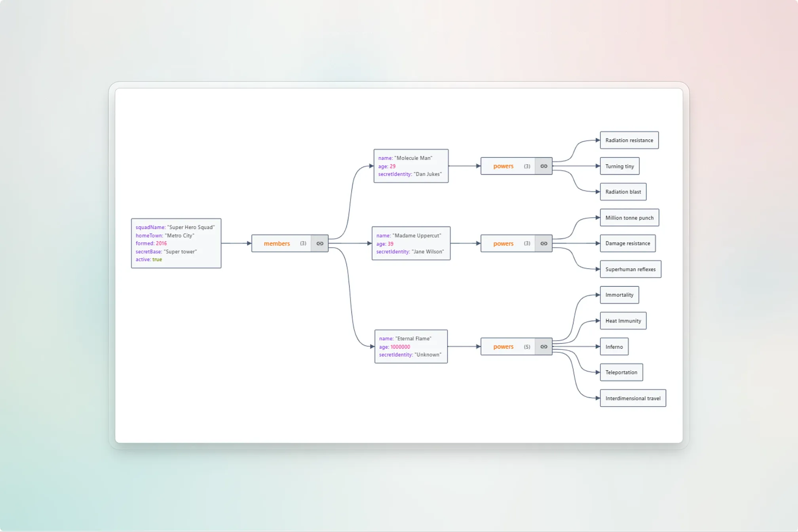The image size is (798, 532).
Task: Click the link icon on Madame Uppercut powers
Action: pos(544,243)
